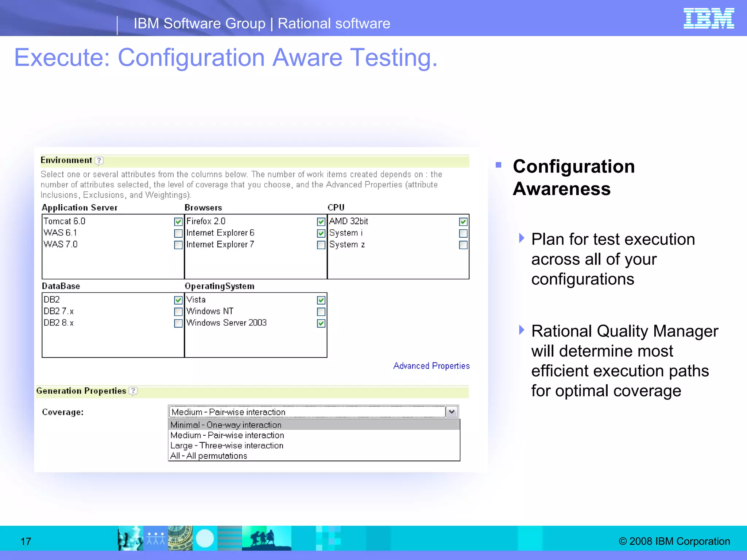Click the IBM logo in the header
Viewport: 747px width, 560px height.
click(709, 18)
